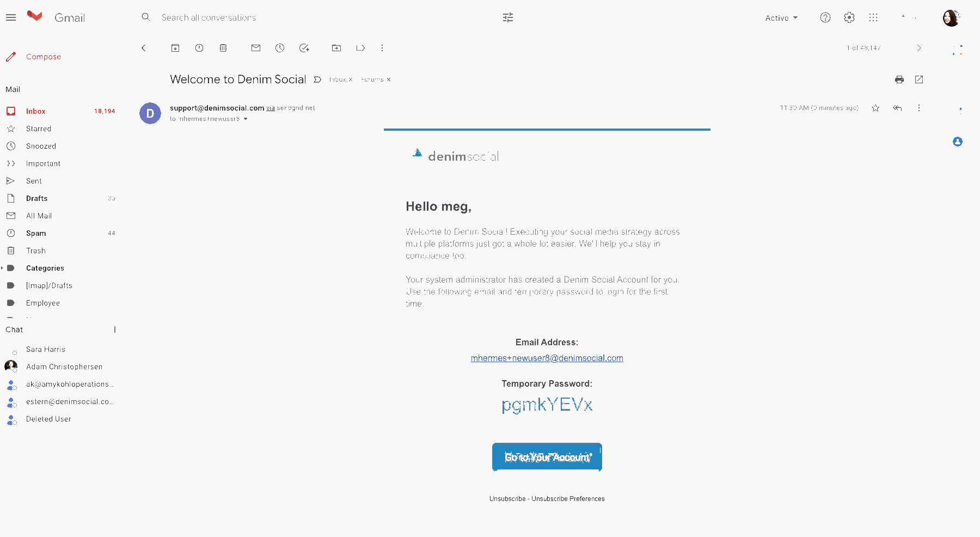Open toolbar More options three dots
The width and height of the screenshot is (980, 537).
(x=382, y=48)
